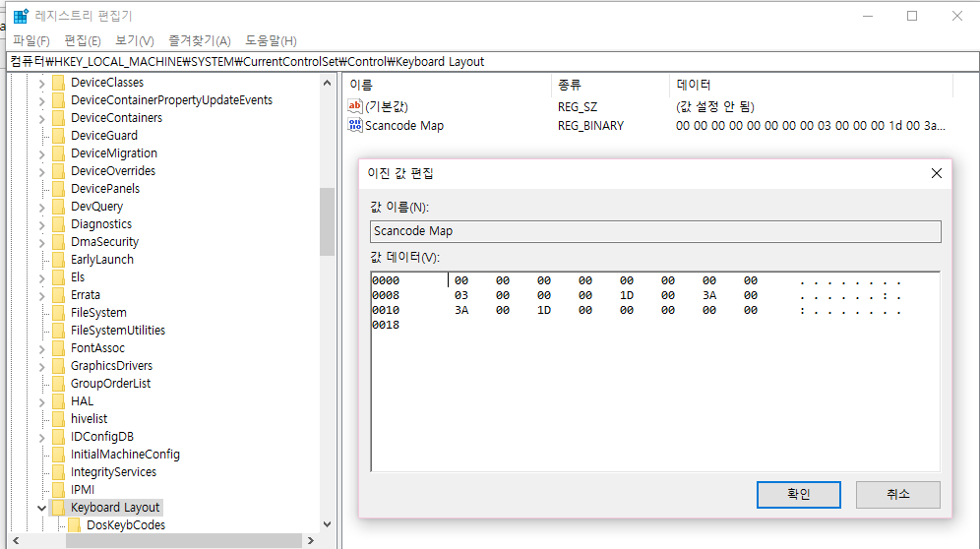Click the IPMI folder icon

click(59, 490)
